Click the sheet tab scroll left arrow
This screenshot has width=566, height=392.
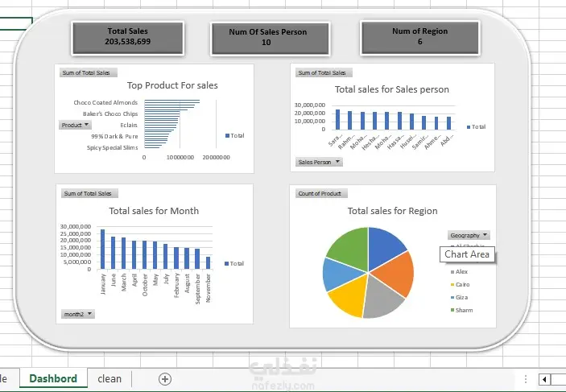click(544, 379)
